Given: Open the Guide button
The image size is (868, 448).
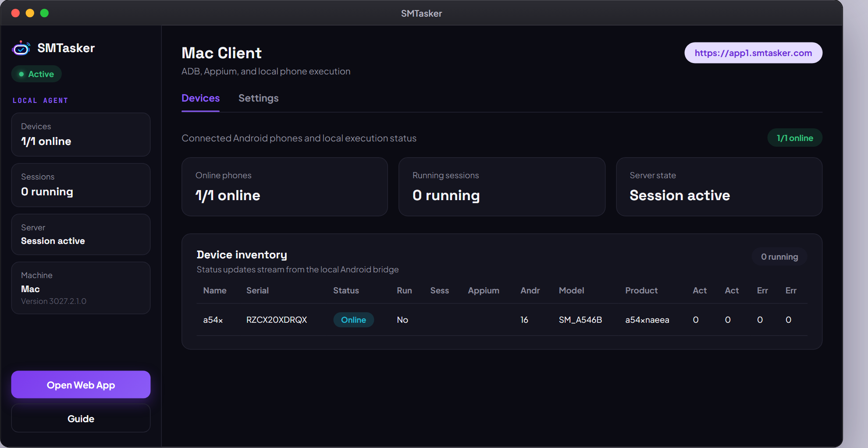Looking at the screenshot, I should [81, 418].
